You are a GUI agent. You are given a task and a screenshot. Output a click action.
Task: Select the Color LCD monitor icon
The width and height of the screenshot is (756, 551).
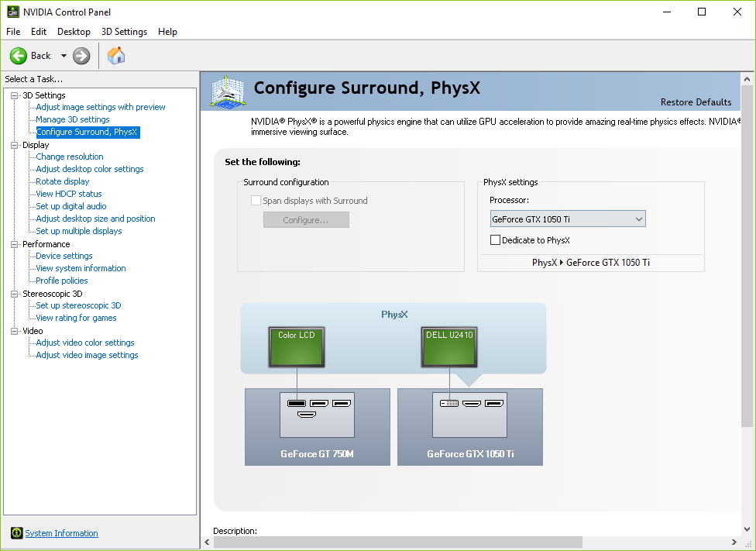(x=297, y=347)
